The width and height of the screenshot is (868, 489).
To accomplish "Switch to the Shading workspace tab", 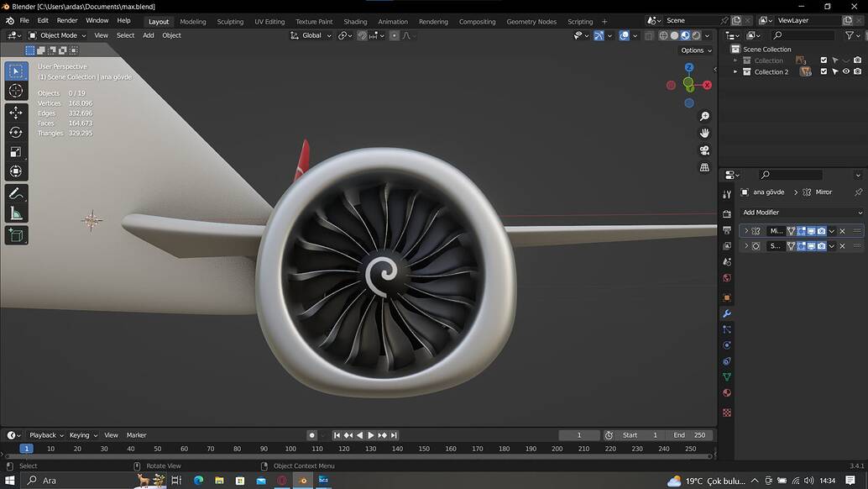I will pyautogui.click(x=354, y=21).
